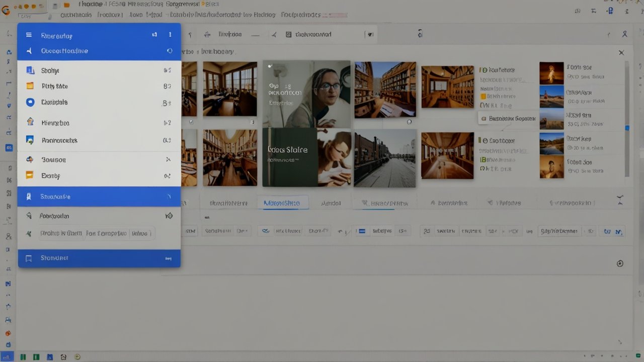
Task: Click the Google logo in the top-left corner
Action: tap(7, 9)
